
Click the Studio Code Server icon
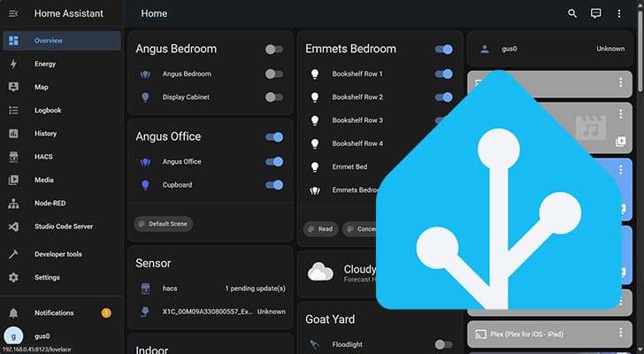13,227
